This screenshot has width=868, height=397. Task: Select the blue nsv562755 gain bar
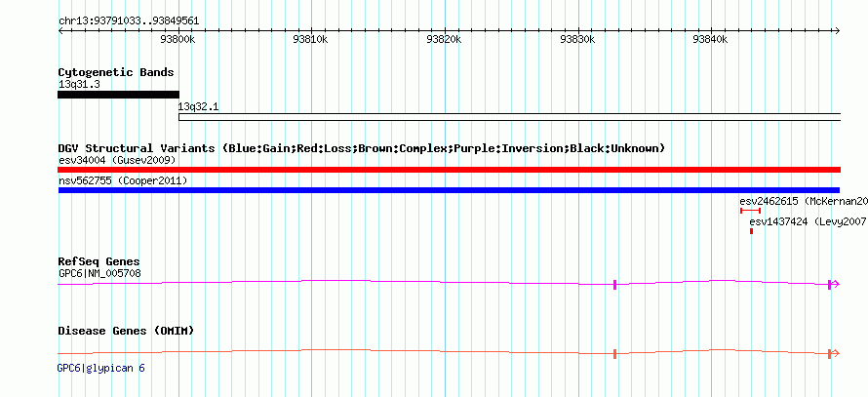(x=449, y=190)
